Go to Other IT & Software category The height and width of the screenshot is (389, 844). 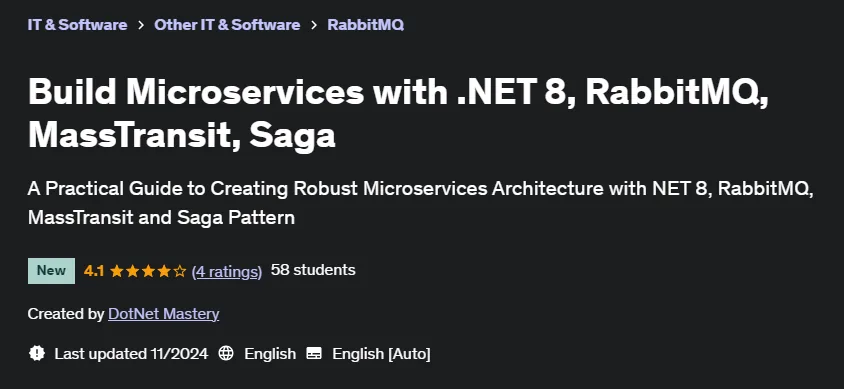coord(227,25)
